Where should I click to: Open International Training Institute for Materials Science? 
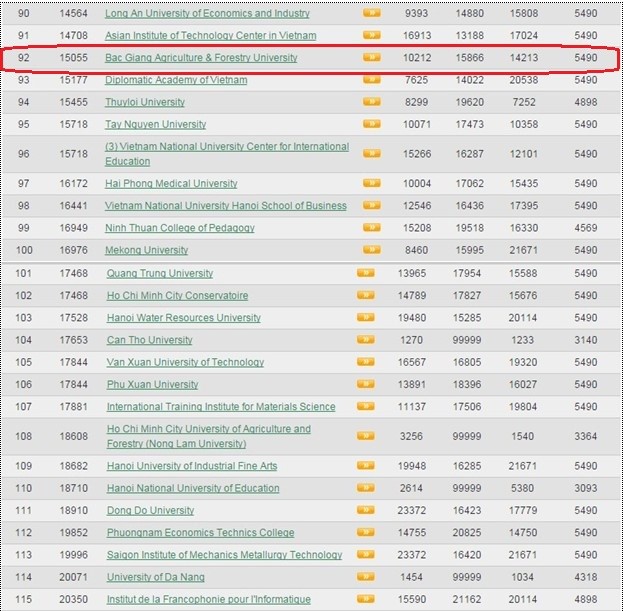click(x=221, y=407)
